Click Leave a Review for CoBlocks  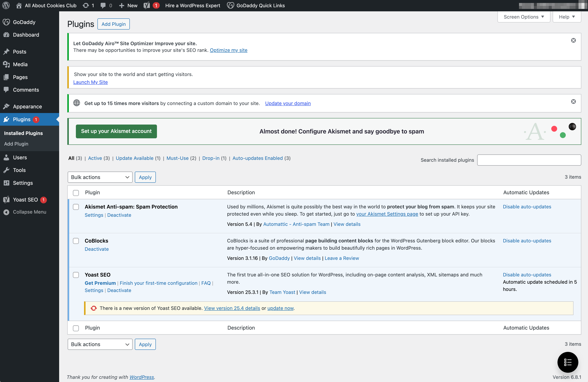tap(342, 258)
